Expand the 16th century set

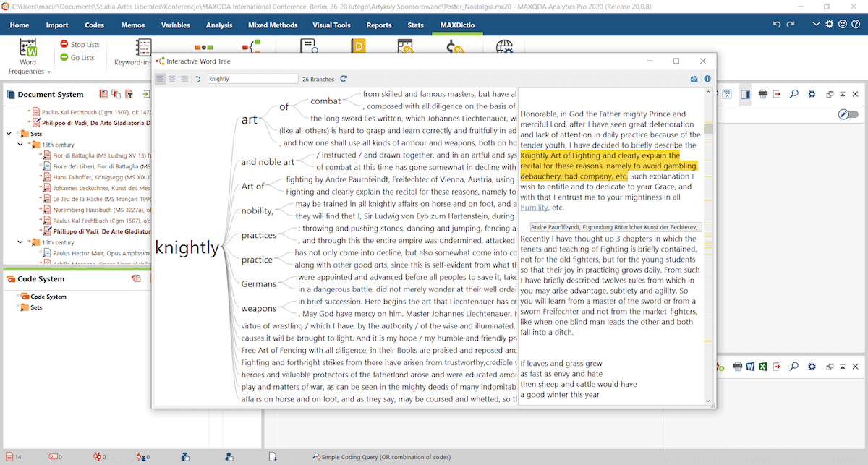point(21,242)
